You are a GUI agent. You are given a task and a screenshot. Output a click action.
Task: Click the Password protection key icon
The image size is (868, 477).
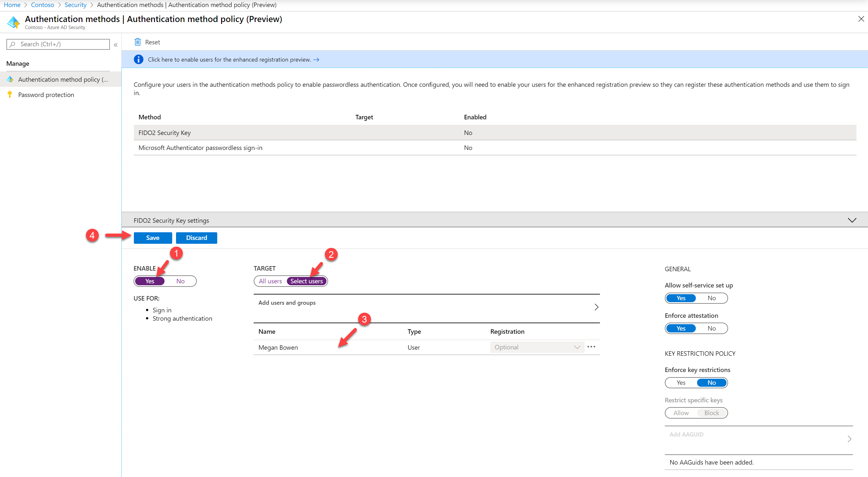point(10,94)
